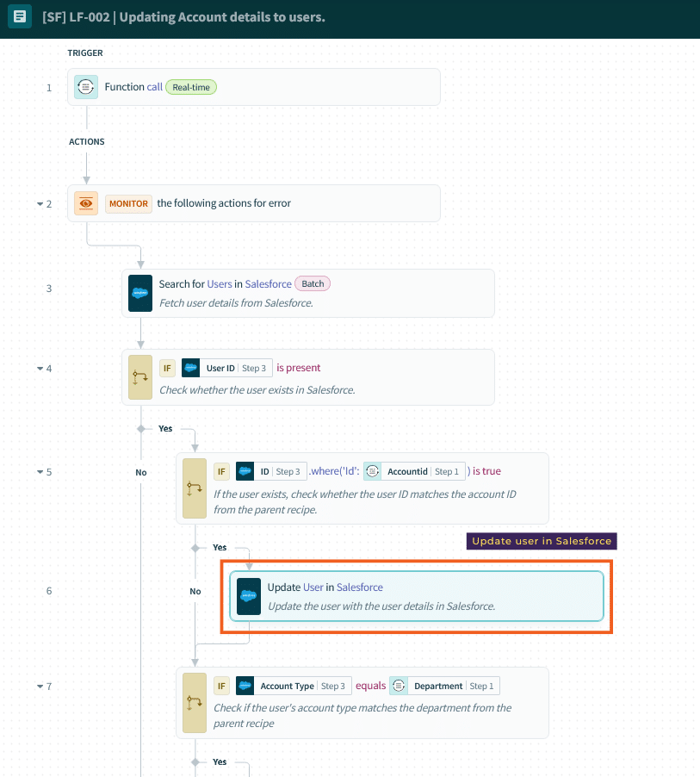Click the Salesforce icon in Update User step
700x777 pixels.
(x=249, y=597)
